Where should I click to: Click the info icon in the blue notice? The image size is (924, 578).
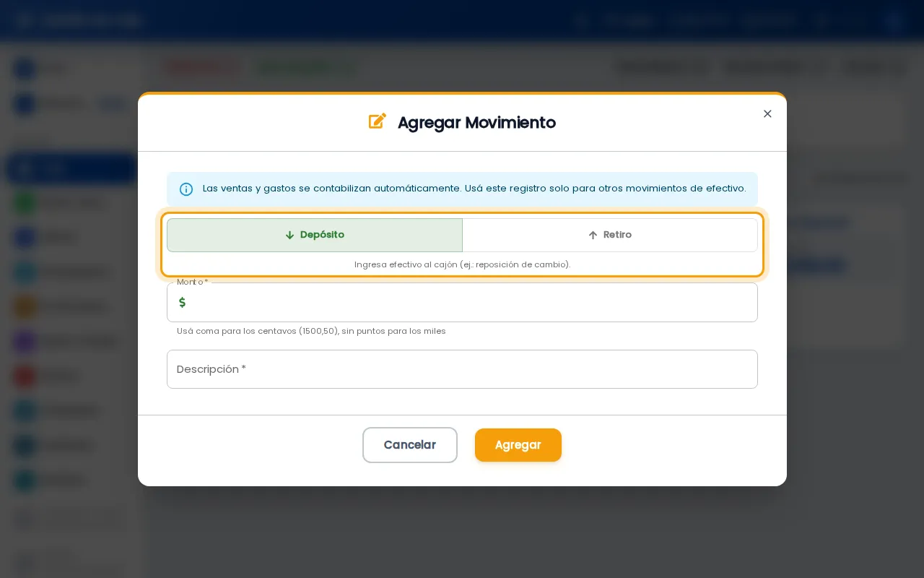tap(186, 189)
